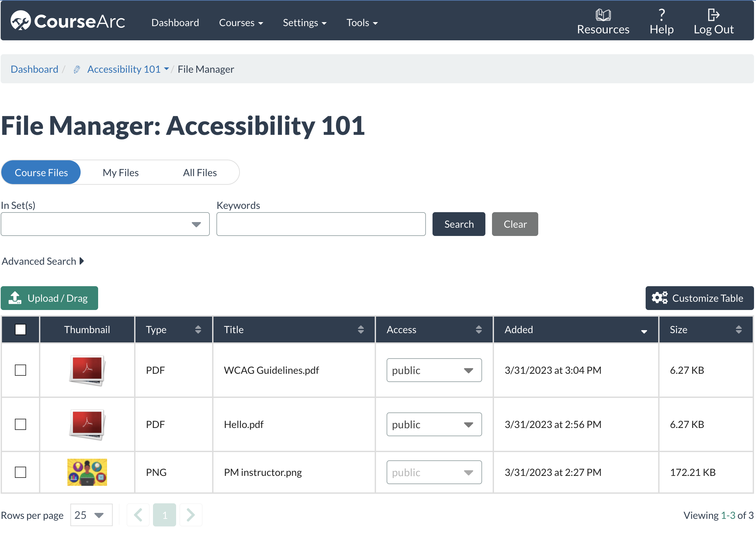This screenshot has height=540, width=756.
Task: Toggle the select-all header checkbox
Action: [x=20, y=329]
